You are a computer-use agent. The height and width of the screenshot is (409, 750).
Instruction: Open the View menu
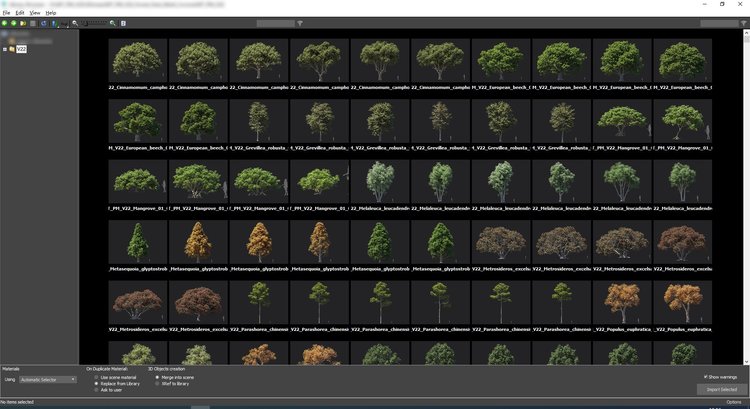35,13
